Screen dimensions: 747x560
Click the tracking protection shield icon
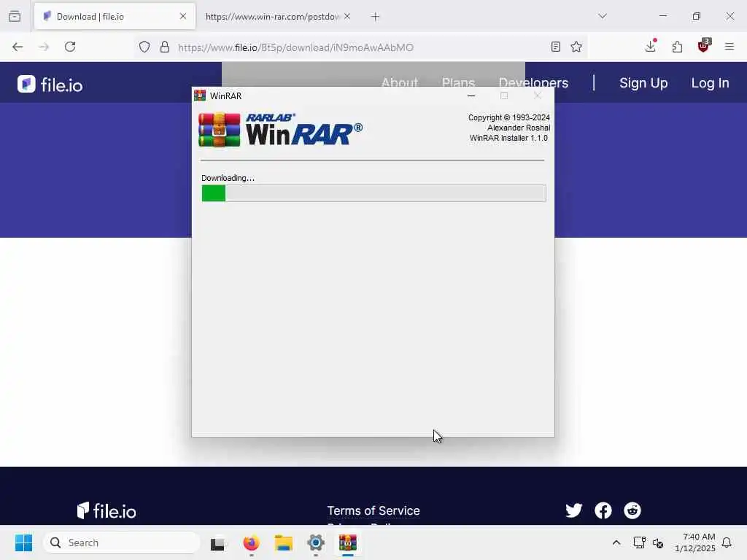tap(144, 47)
